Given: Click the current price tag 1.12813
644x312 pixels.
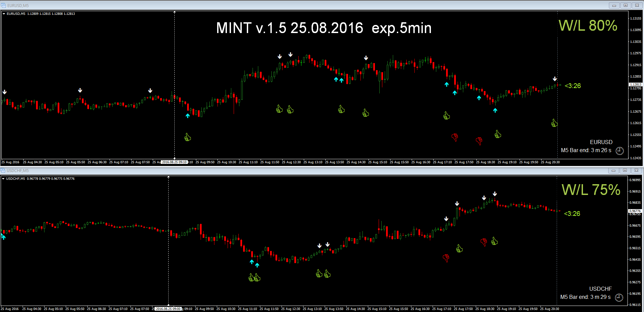Looking at the screenshot, I should [x=635, y=85].
